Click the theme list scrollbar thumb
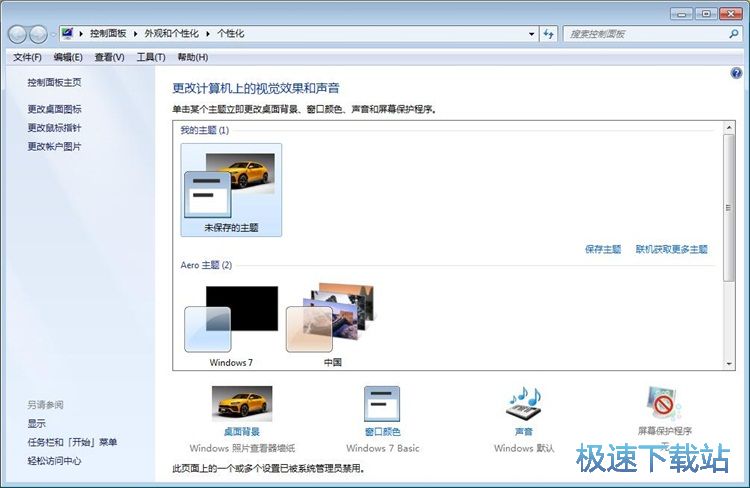The image size is (750, 488). click(x=728, y=208)
